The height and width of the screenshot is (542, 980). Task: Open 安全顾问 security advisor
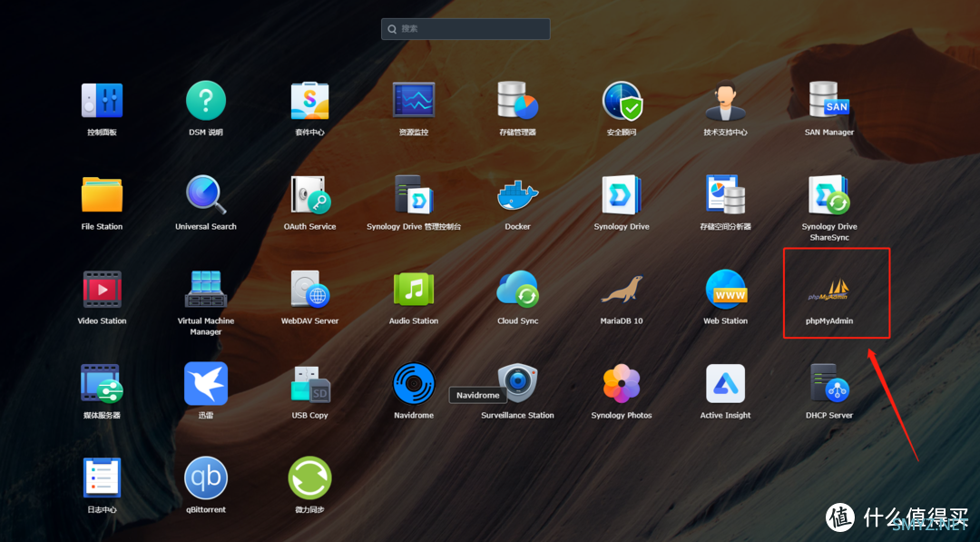622,101
